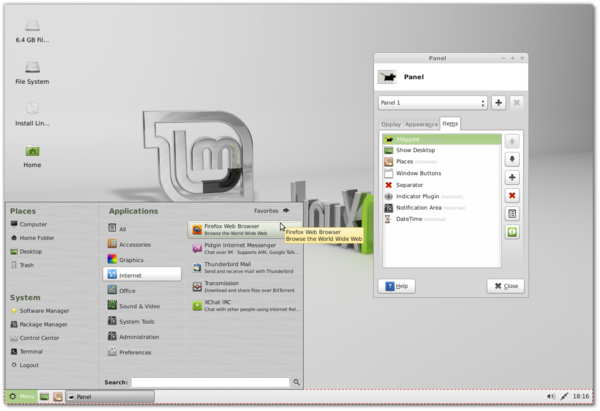Select the Administration category
The image size is (600, 411).
pyautogui.click(x=142, y=337)
